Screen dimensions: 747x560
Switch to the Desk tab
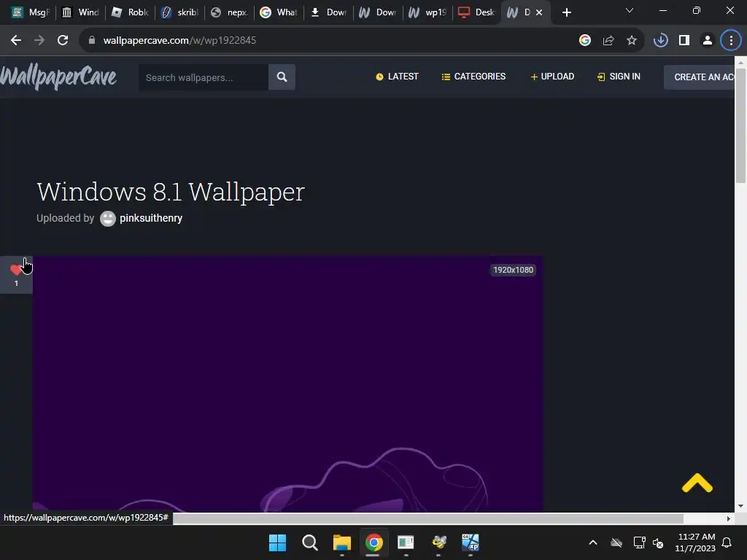coord(477,12)
